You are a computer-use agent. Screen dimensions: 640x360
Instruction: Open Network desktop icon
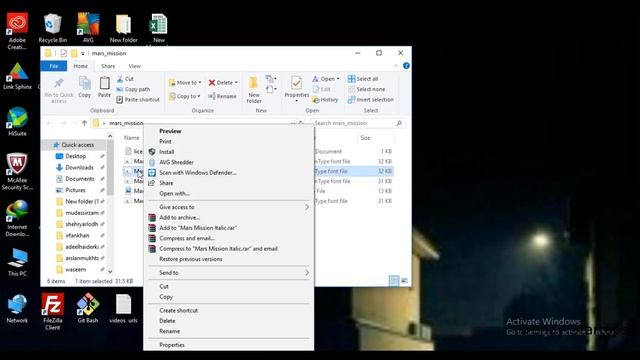tap(17, 309)
